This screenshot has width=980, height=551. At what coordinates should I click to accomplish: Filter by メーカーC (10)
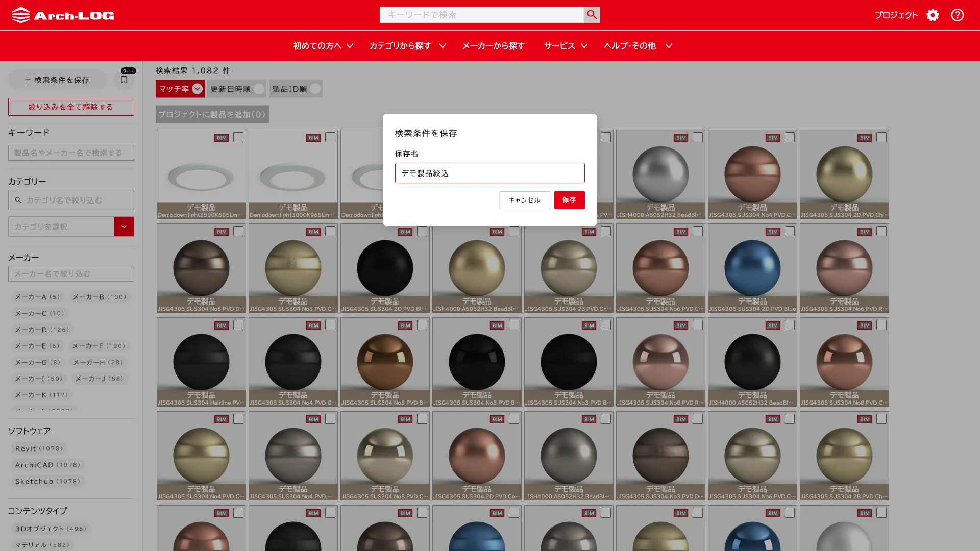pyautogui.click(x=40, y=313)
